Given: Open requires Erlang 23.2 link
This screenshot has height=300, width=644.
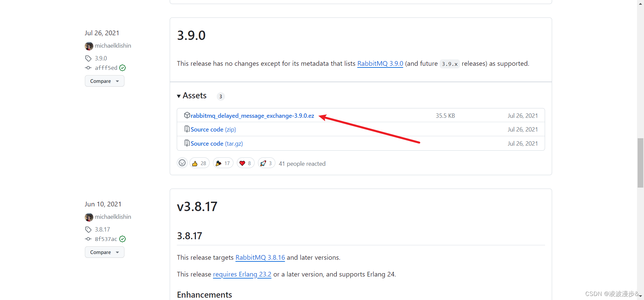Looking at the screenshot, I should [x=242, y=274].
